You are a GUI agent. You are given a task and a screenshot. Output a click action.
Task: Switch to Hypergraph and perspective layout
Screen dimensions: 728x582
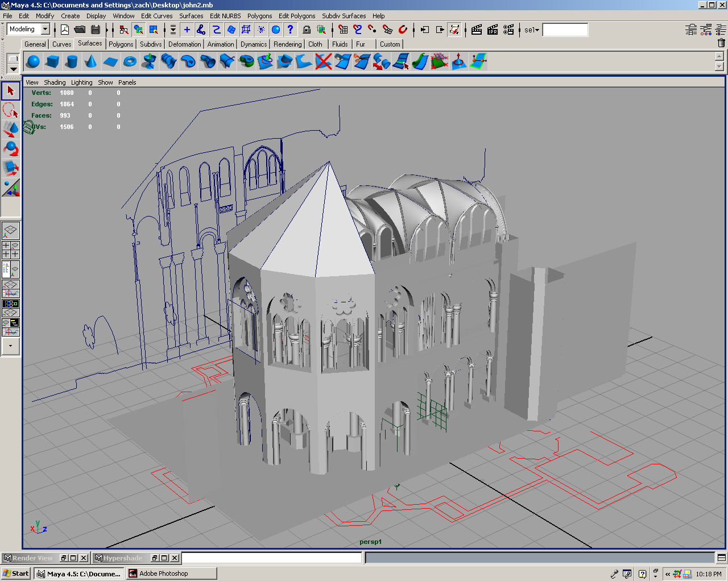click(11, 308)
